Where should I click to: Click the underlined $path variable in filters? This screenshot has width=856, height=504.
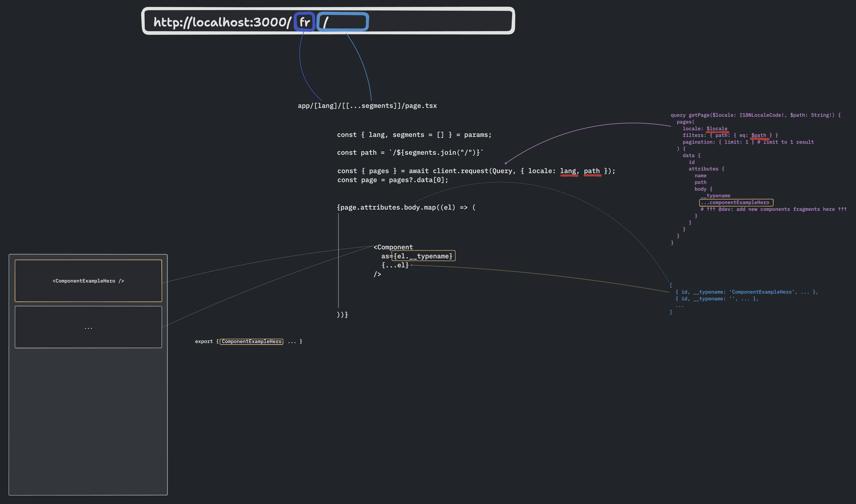tap(759, 136)
